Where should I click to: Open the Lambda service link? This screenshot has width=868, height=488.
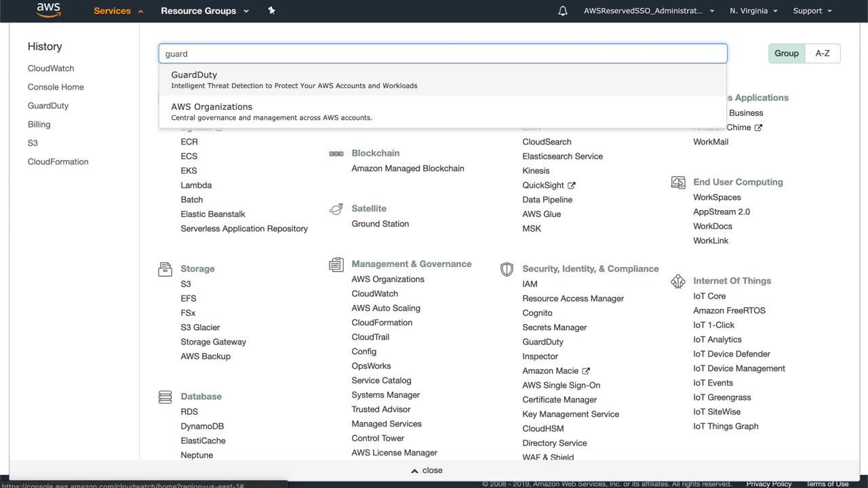196,185
